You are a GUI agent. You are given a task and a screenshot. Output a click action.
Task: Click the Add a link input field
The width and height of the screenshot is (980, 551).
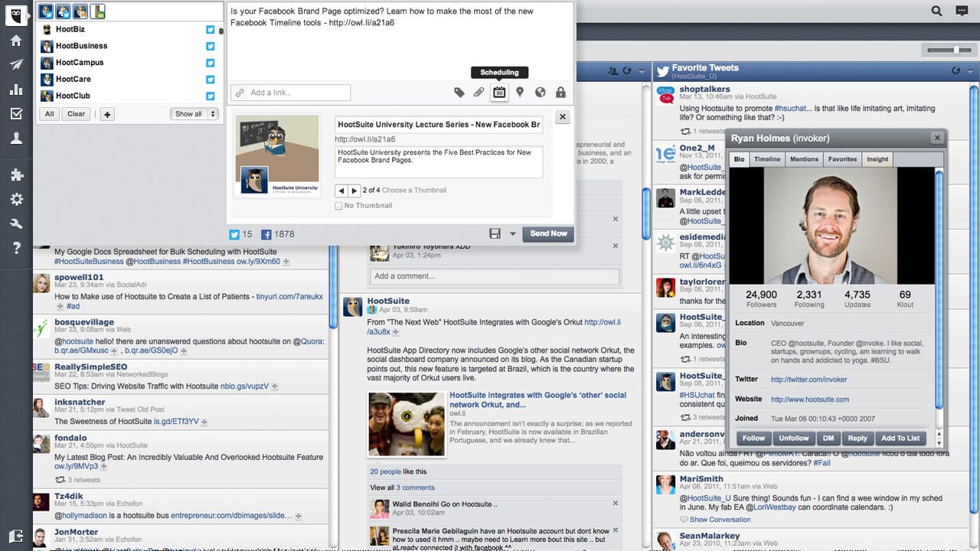coord(290,93)
